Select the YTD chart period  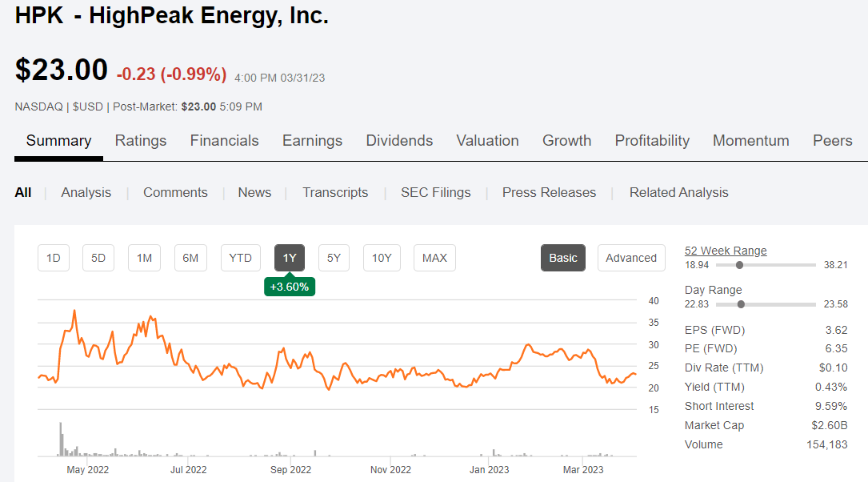[240, 258]
